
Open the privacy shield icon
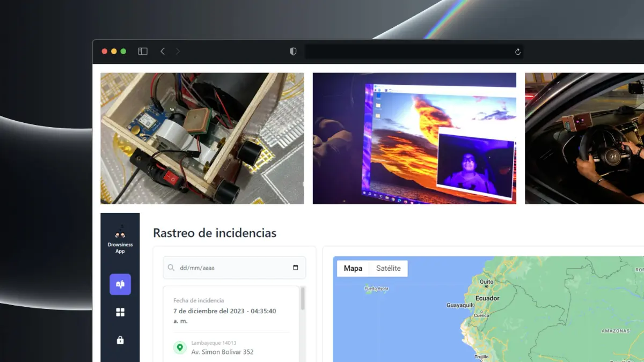293,51
